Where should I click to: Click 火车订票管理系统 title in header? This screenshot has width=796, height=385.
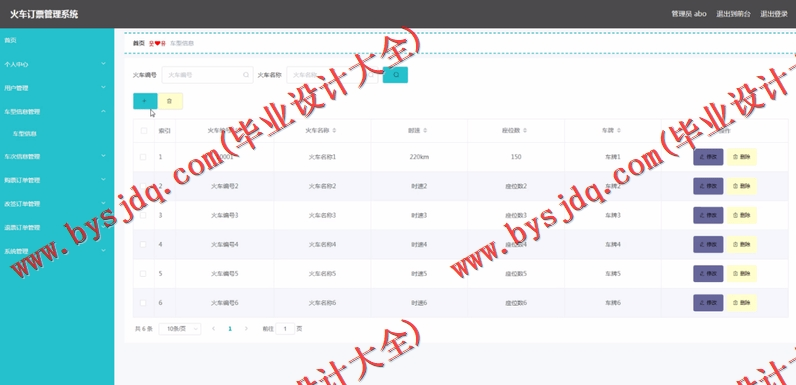pos(44,14)
